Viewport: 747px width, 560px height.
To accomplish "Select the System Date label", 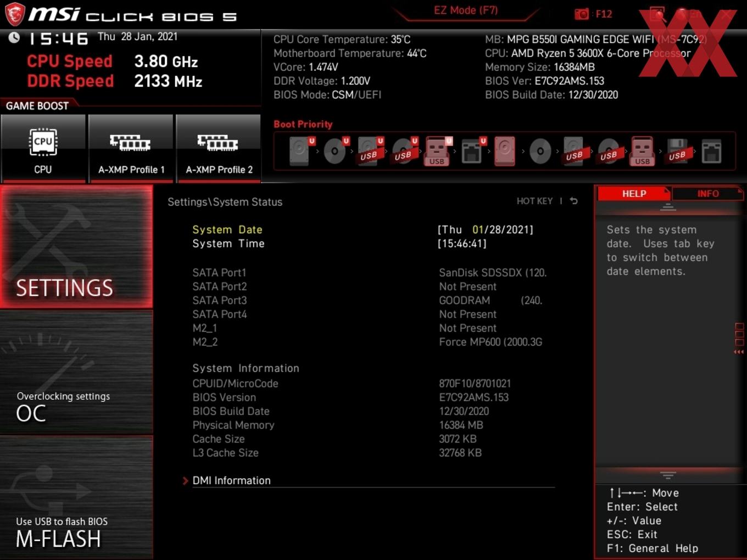I will tap(227, 229).
